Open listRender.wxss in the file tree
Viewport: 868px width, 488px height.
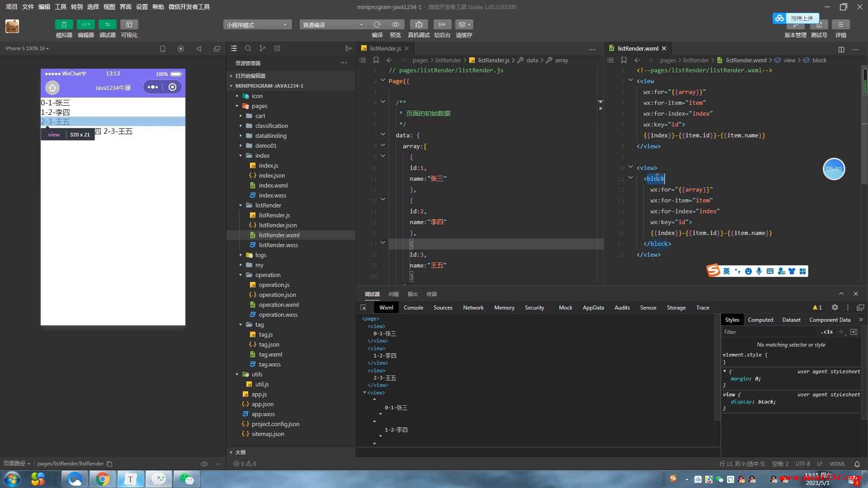tap(278, 245)
